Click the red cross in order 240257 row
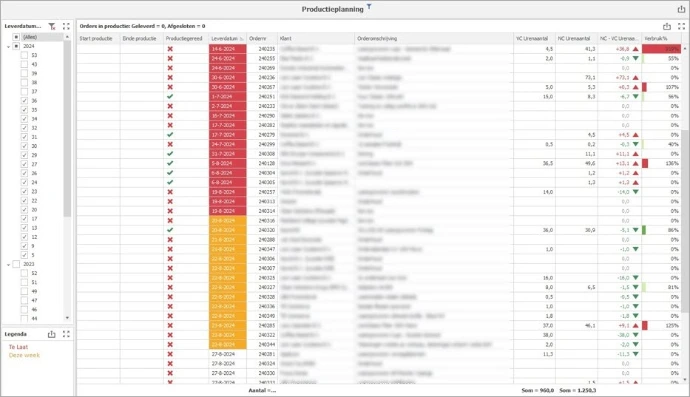 pos(170,192)
